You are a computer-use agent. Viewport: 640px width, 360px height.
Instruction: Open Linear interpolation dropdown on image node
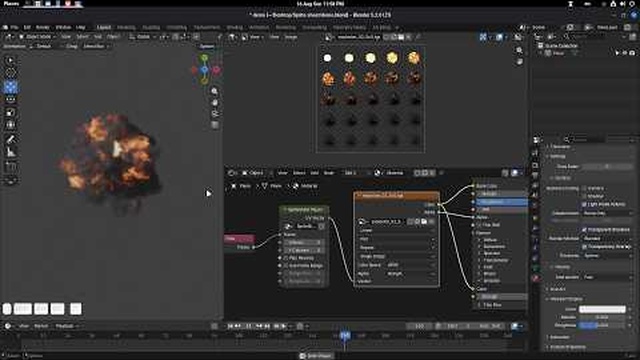(x=396, y=231)
